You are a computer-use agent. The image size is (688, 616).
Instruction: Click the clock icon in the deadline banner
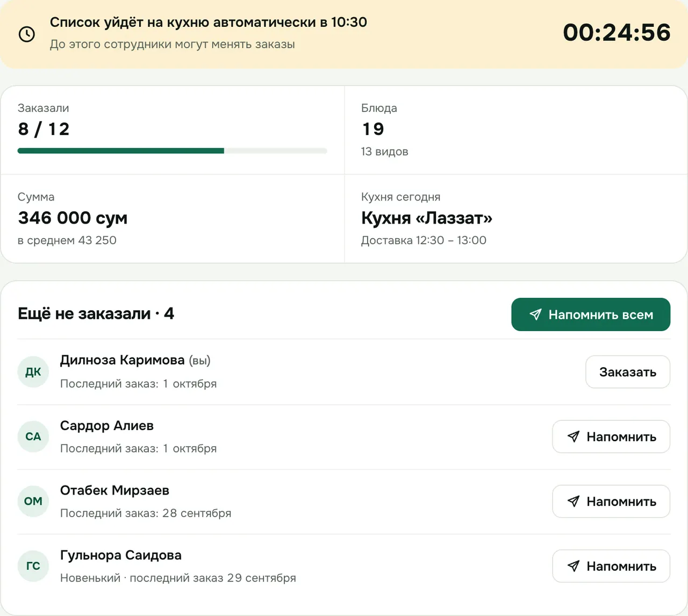[27, 34]
